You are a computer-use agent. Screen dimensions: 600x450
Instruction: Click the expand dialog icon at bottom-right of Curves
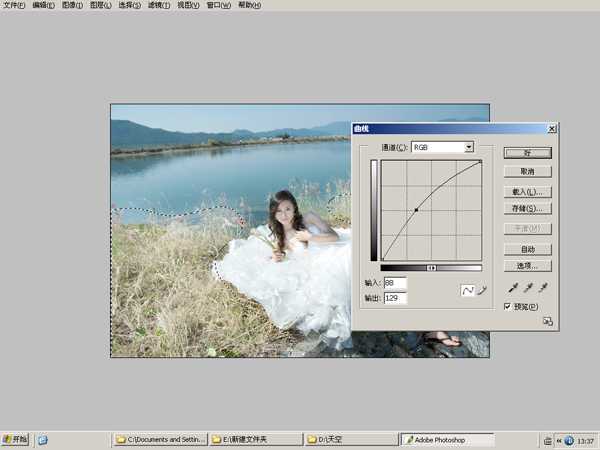547,321
